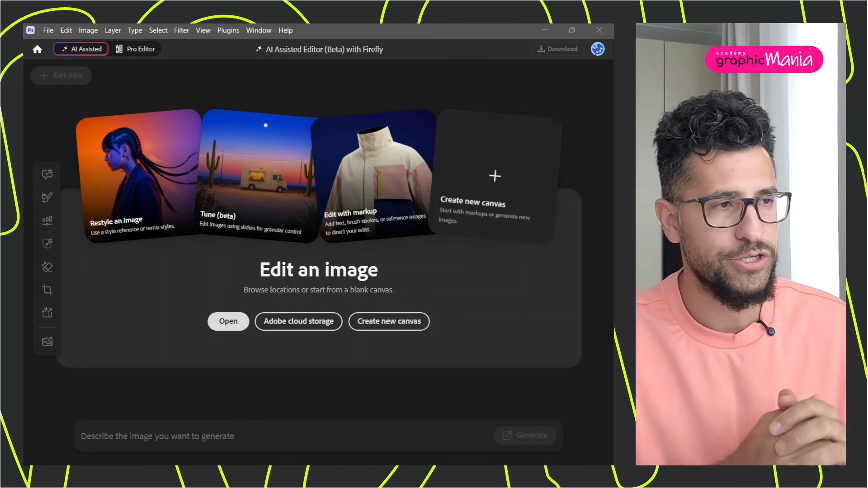Open the Type menu
The width and height of the screenshot is (868, 488).
pyautogui.click(x=135, y=30)
